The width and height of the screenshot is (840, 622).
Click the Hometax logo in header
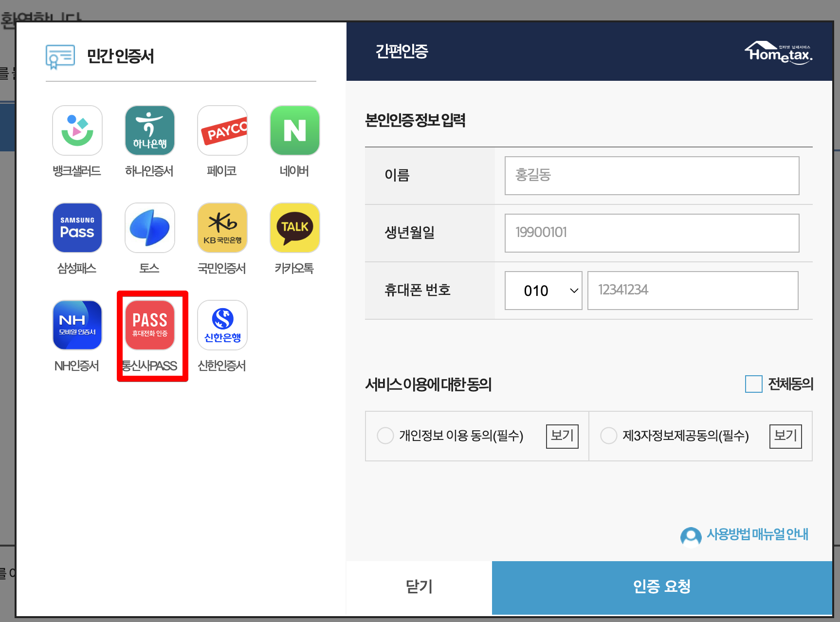click(x=779, y=52)
